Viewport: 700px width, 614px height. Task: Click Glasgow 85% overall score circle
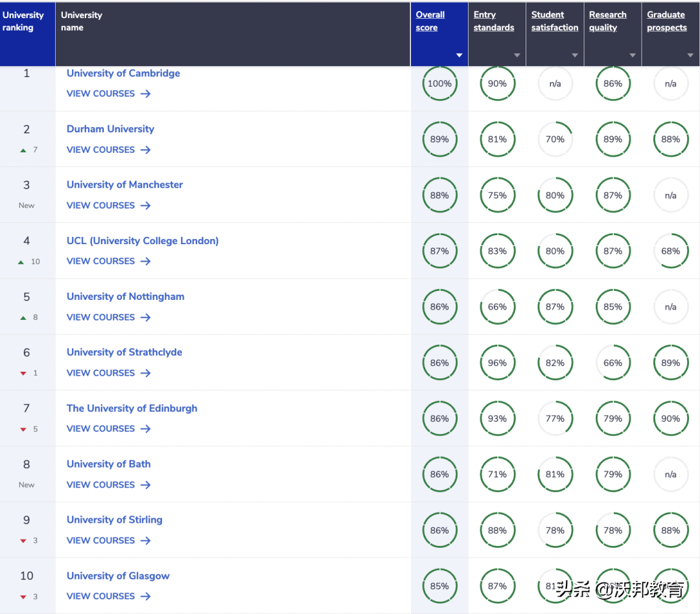(439, 586)
